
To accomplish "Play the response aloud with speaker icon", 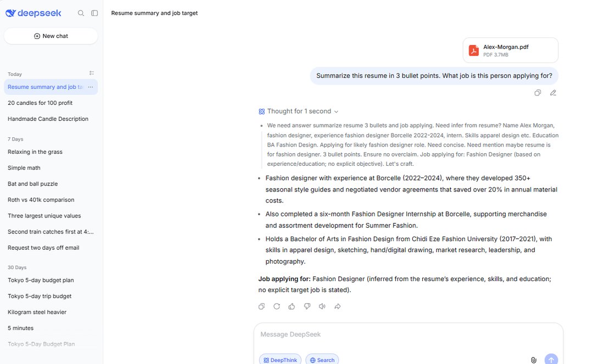I will 322,306.
